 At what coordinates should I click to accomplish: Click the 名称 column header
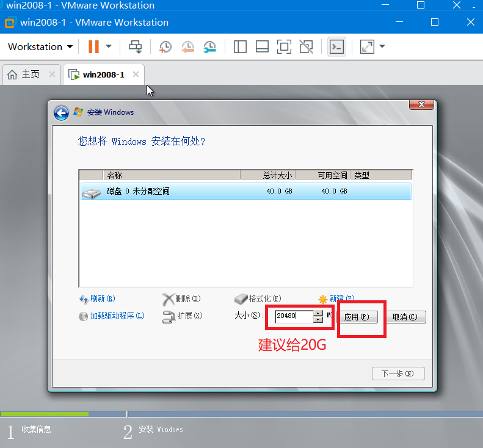click(172, 175)
